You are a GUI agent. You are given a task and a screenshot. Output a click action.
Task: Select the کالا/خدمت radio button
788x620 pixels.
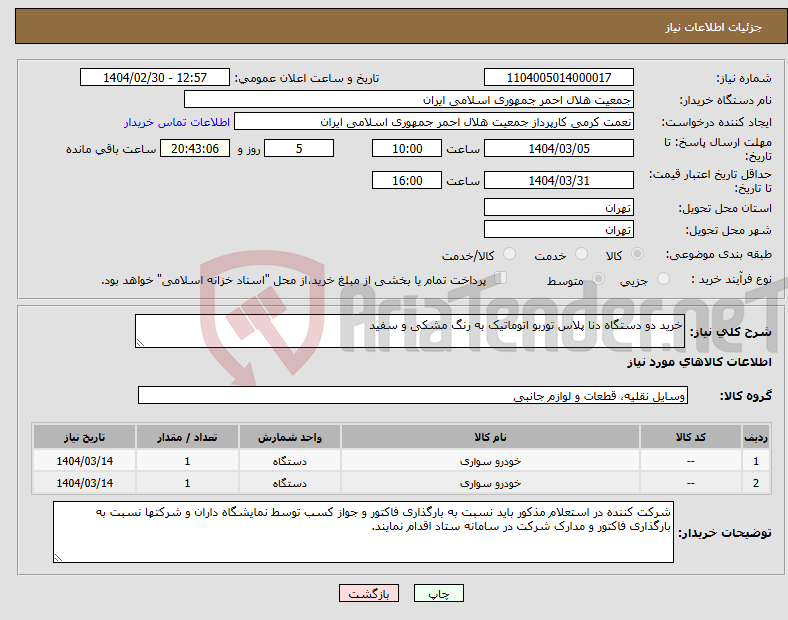509,254
